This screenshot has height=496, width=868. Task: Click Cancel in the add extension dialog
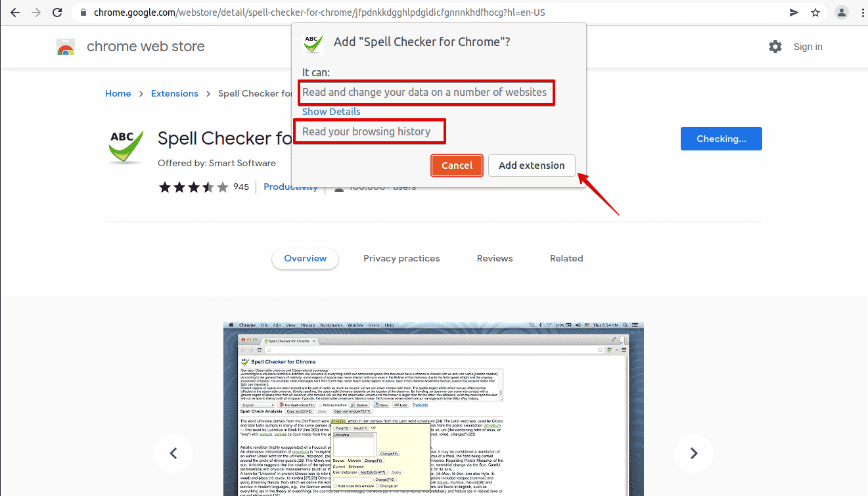[x=457, y=166]
